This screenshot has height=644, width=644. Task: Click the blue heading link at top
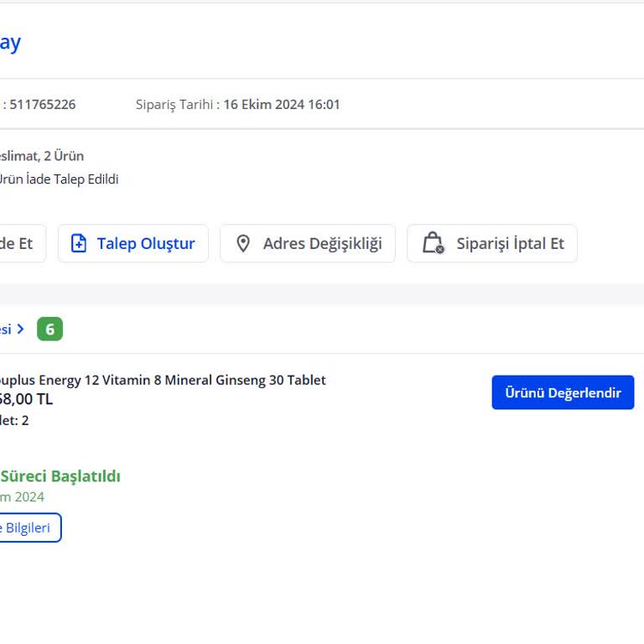click(x=10, y=43)
